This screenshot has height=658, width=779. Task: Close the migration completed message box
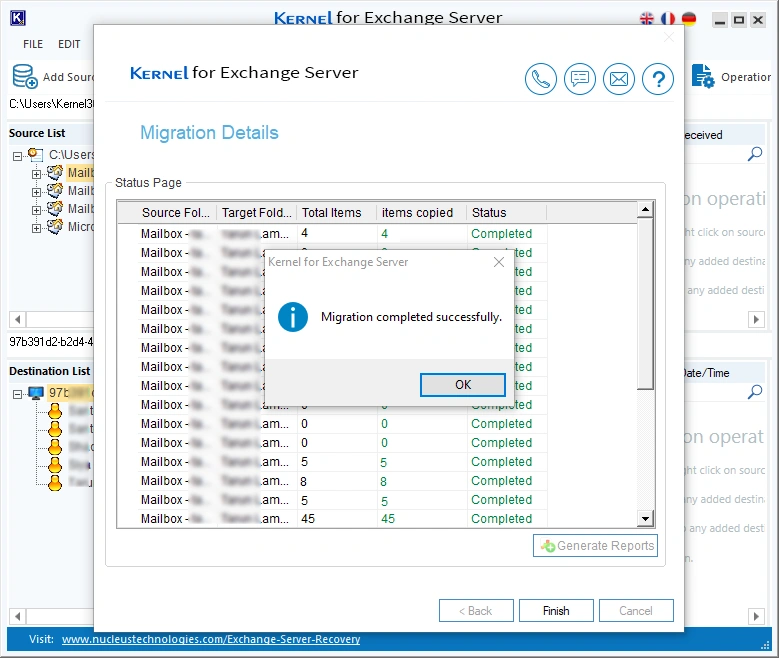click(499, 262)
